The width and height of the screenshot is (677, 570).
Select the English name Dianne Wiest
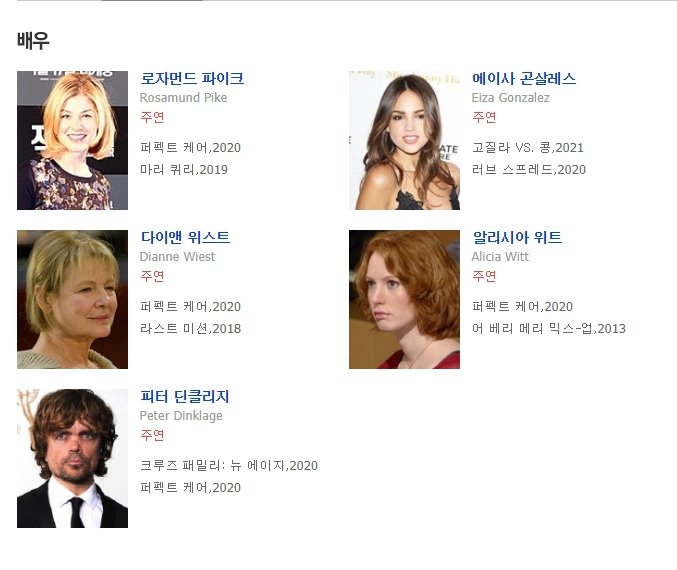coord(177,257)
